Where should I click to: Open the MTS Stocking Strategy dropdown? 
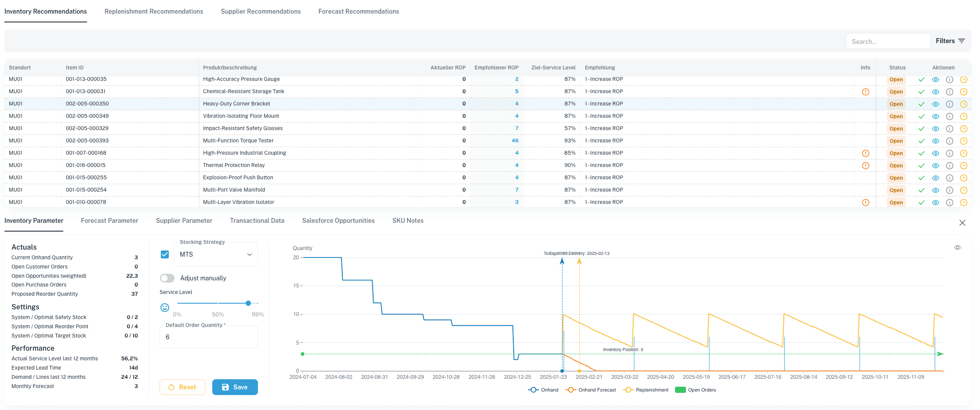coord(215,254)
